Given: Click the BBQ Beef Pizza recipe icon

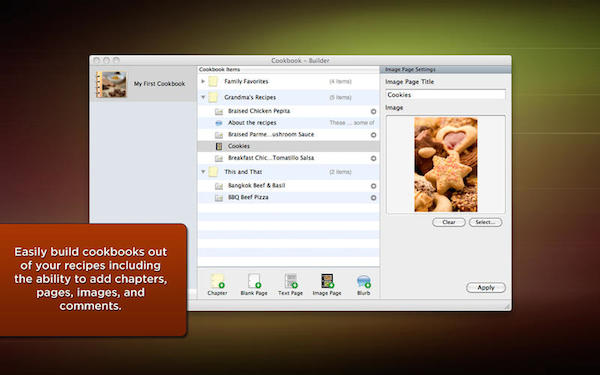Looking at the screenshot, I should click(219, 198).
